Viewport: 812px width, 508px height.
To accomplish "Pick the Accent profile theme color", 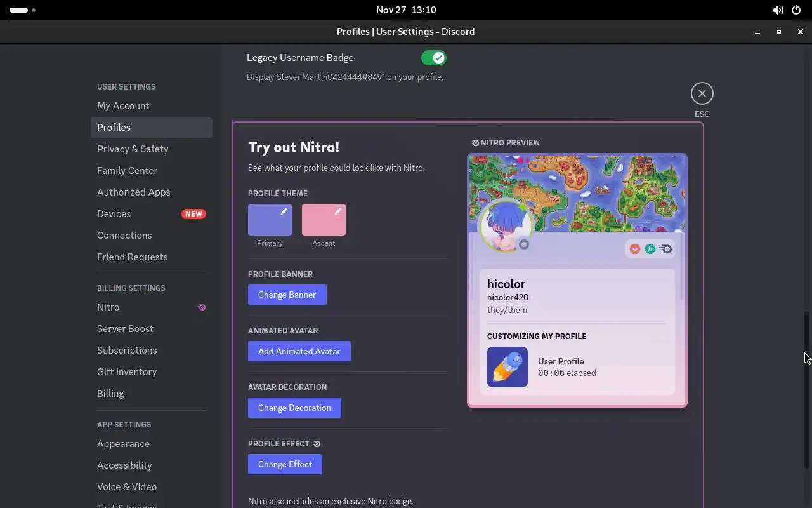I will pyautogui.click(x=324, y=220).
